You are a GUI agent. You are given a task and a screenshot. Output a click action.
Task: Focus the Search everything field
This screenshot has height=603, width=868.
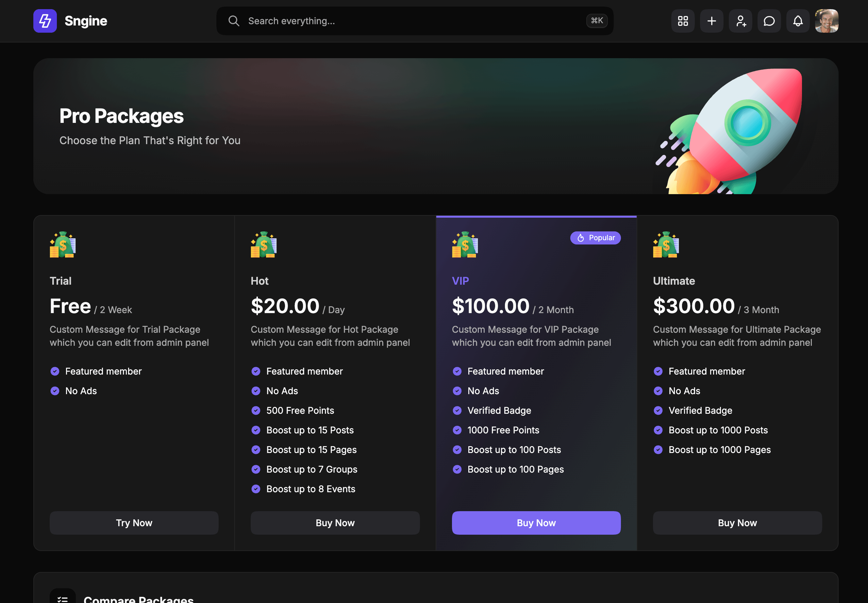(x=415, y=21)
